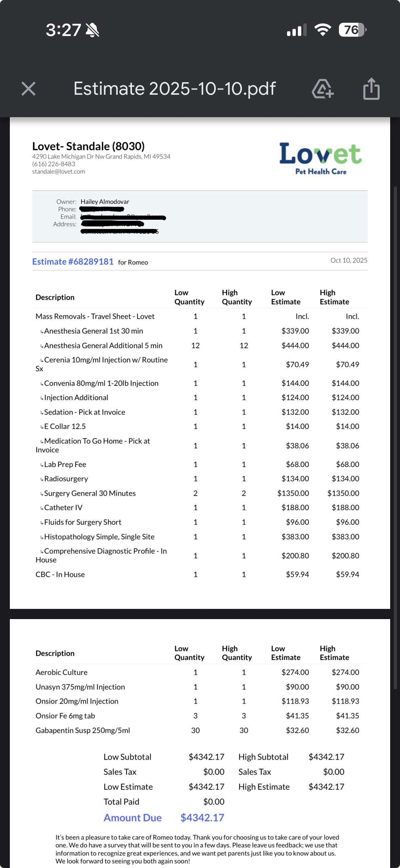The height and width of the screenshot is (868, 400).
Task: Click the Estimate #68289181 link
Action: pos(73,261)
